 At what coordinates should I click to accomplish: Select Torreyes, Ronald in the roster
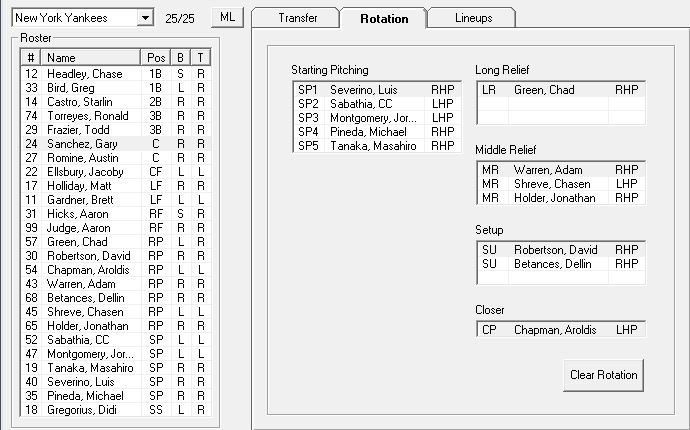(116, 116)
